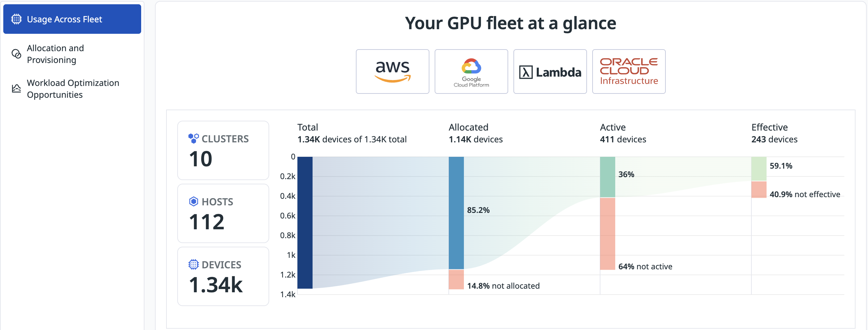Open the Hosts 112 summary card
868x330 pixels.
pos(223,213)
